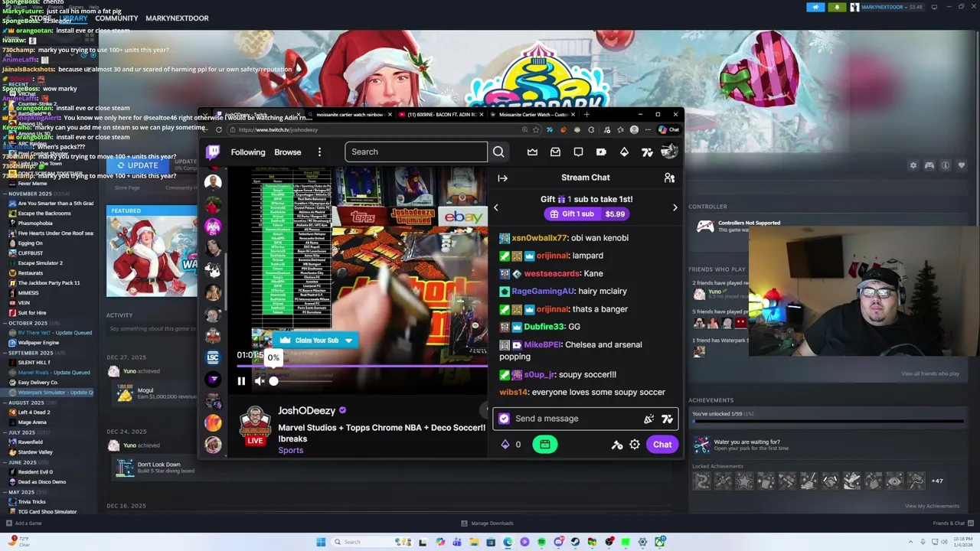Image resolution: width=980 pixels, height=551 pixels.
Task: Click the Steam UPDATE button
Action: click(138, 165)
